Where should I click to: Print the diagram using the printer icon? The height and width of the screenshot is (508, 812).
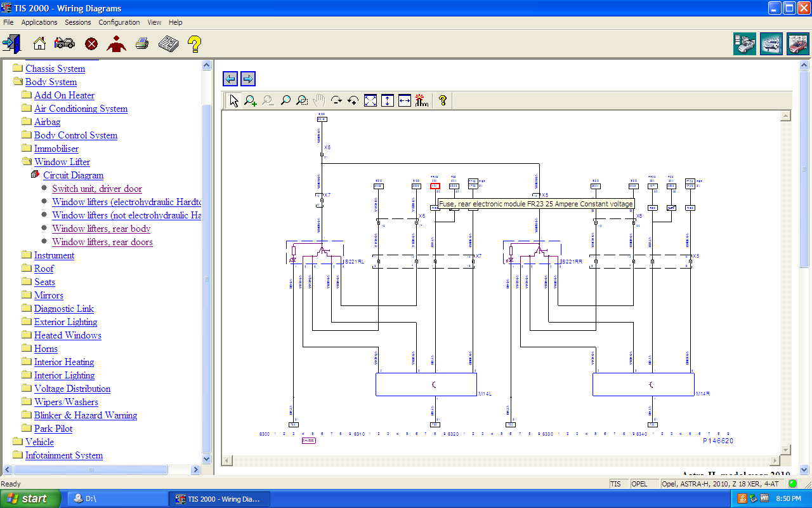[142, 44]
